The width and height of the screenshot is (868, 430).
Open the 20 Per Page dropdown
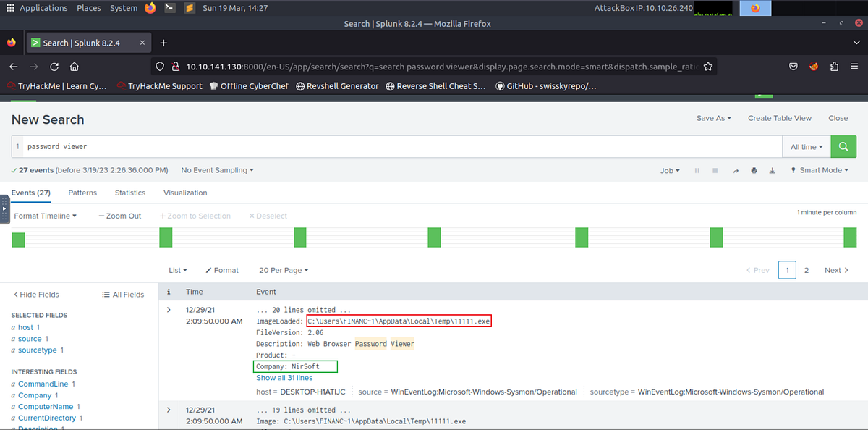tap(283, 270)
